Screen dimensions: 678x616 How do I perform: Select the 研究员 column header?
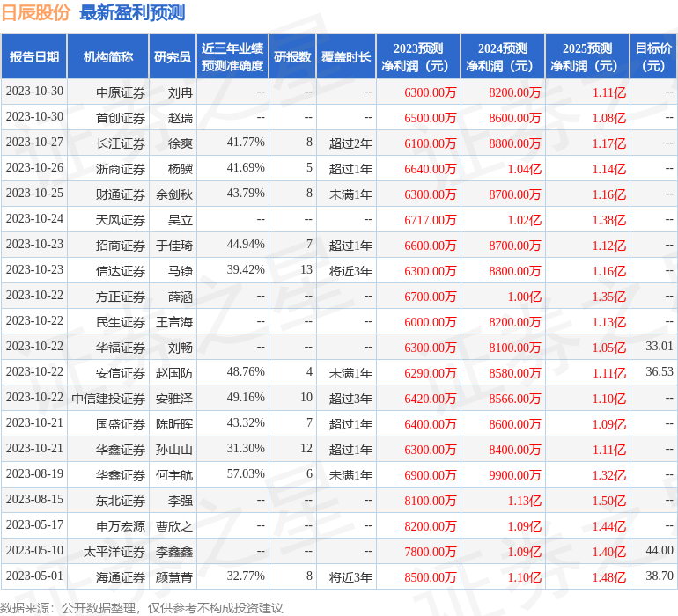click(173, 57)
